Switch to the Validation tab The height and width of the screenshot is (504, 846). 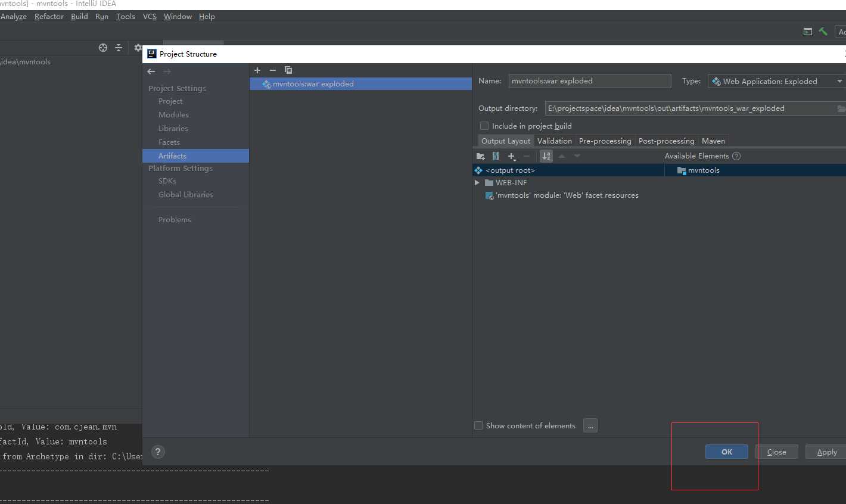(555, 141)
